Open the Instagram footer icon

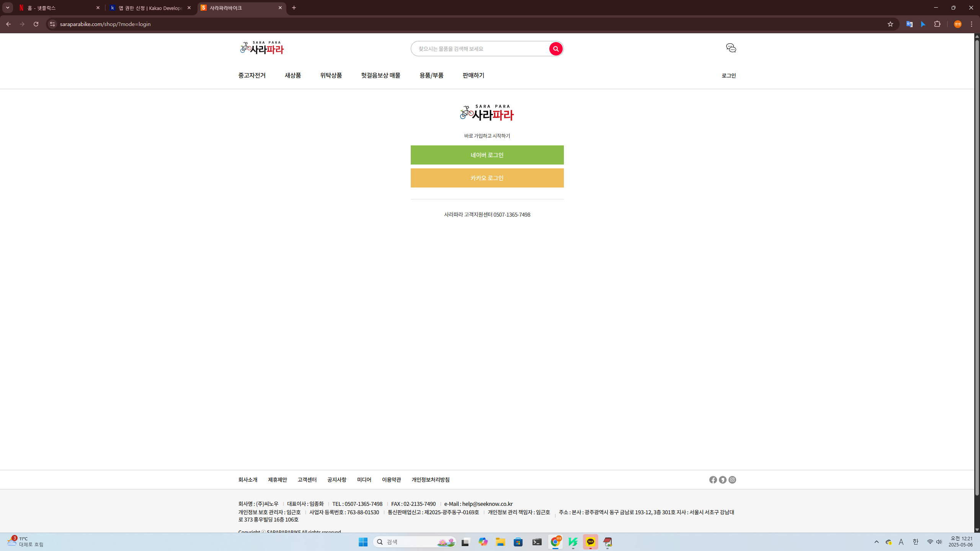point(732,480)
